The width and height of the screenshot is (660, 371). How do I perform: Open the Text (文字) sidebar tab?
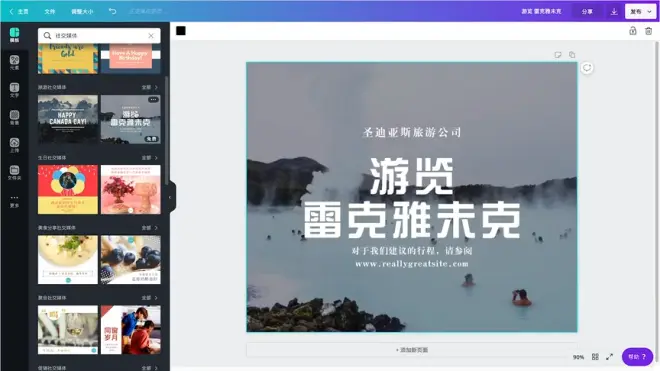pyautogui.click(x=14, y=90)
